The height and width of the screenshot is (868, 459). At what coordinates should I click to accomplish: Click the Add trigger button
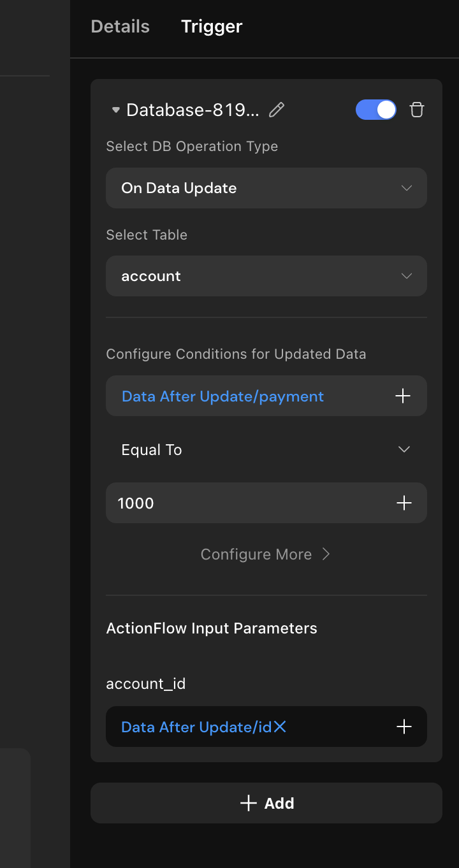[266, 803]
